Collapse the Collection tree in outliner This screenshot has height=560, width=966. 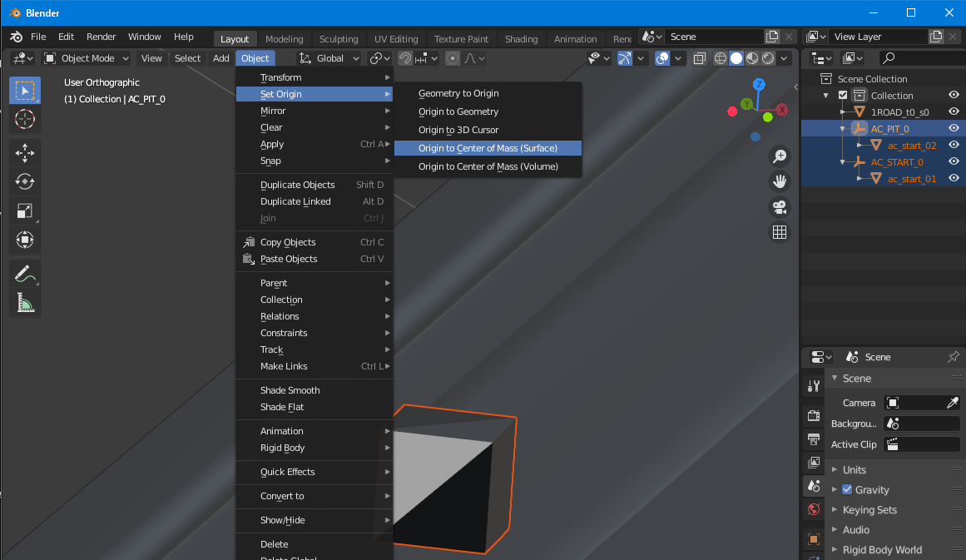click(826, 96)
